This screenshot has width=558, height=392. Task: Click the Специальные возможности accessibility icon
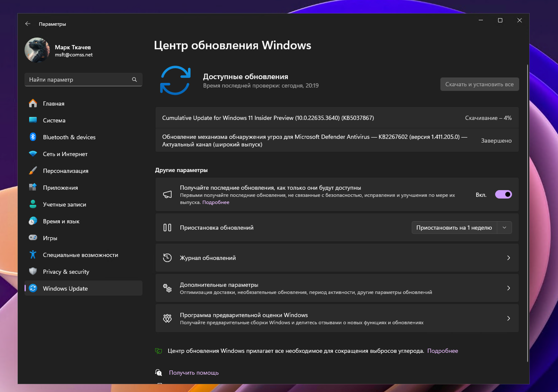[33, 255]
